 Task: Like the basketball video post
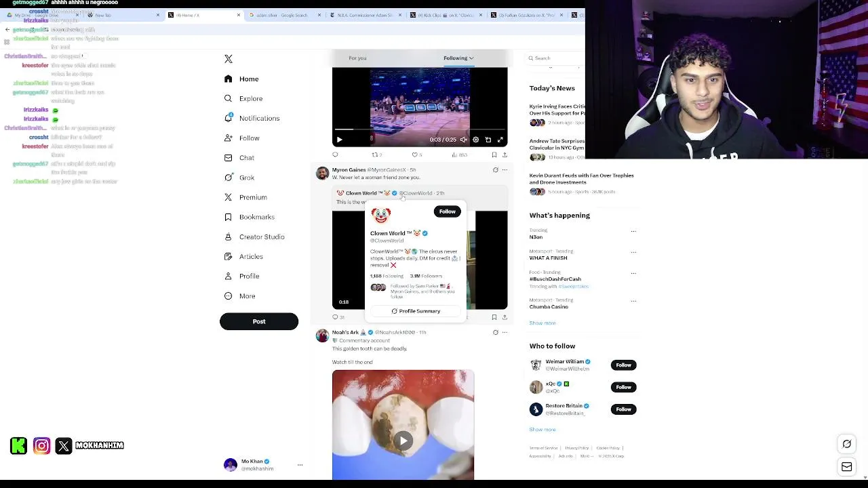pyautogui.click(x=416, y=155)
